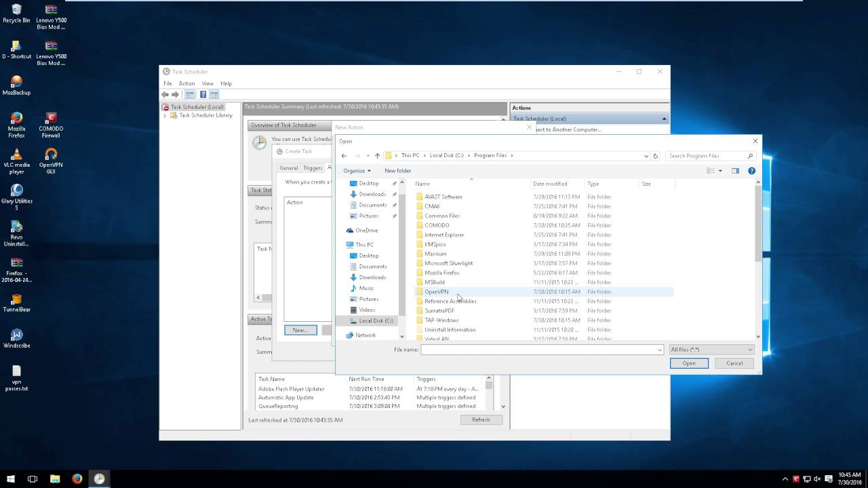This screenshot has width=868, height=488.
Task: Open COMODO Firewall desktop icon
Action: click(51, 123)
